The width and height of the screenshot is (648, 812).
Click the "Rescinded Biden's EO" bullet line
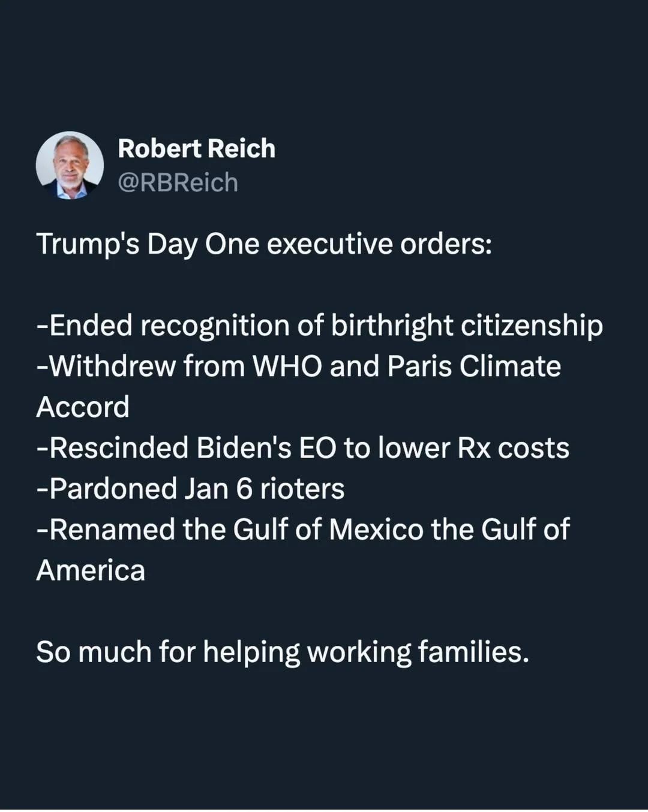(303, 448)
